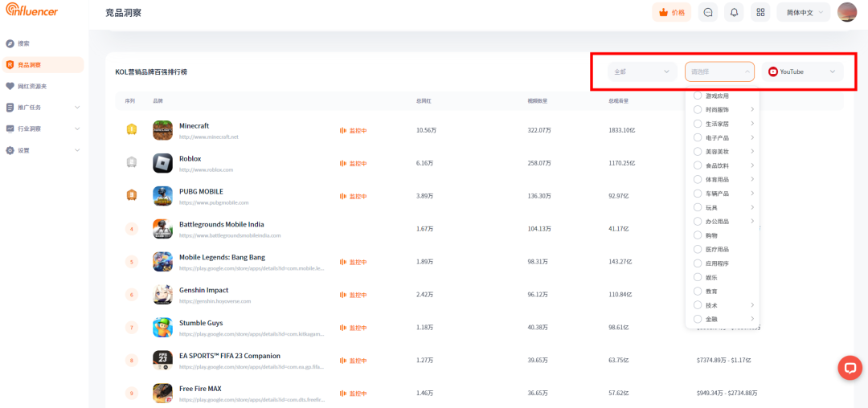This screenshot has width=868, height=408.
Task: Click the Minecraft app icon
Action: [x=162, y=130]
